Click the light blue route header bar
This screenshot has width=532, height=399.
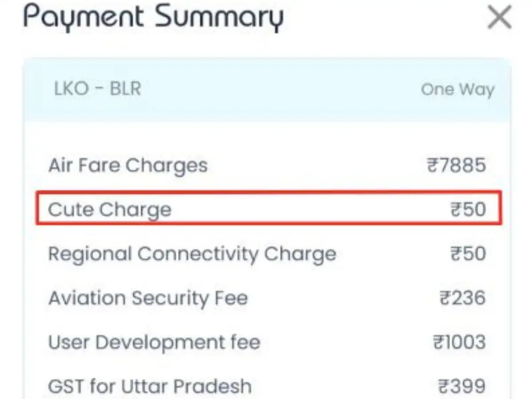point(267,90)
